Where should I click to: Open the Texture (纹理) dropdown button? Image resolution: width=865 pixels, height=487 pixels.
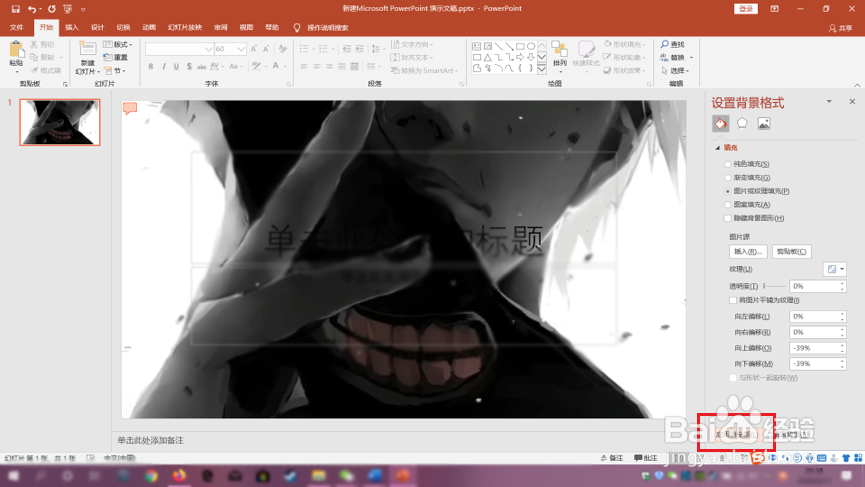835,269
